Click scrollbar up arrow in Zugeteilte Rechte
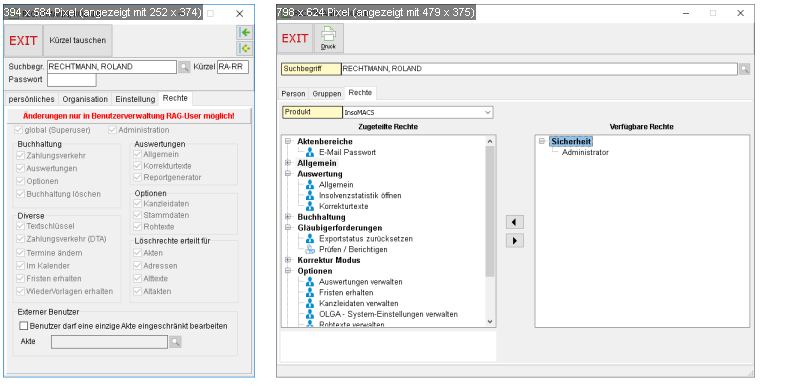791x391 pixels. click(491, 141)
